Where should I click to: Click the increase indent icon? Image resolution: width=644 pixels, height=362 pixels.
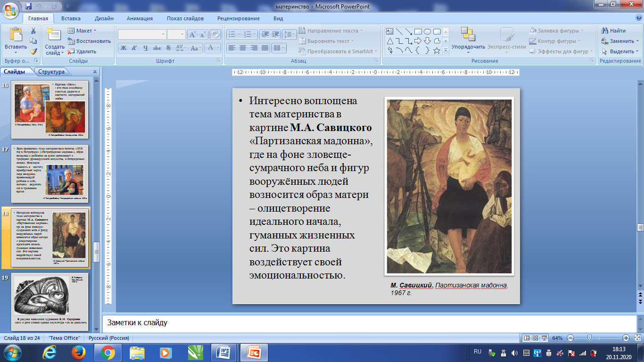point(275,34)
